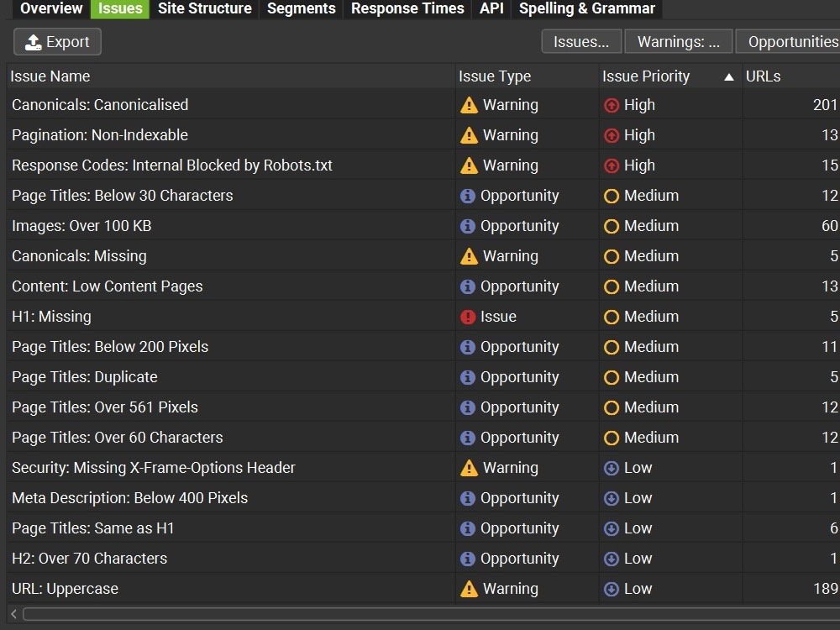
Task: Click the warning icon for URL: Uppercase
Action: [469, 589]
